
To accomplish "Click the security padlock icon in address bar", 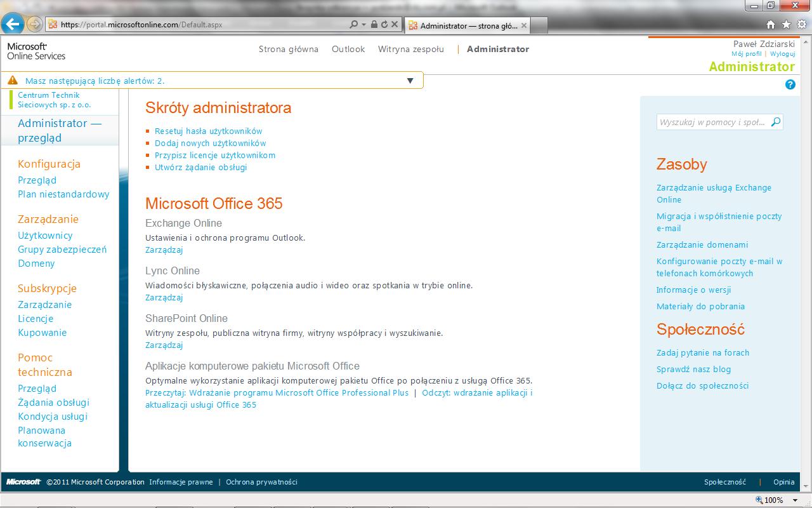I will tap(374, 25).
